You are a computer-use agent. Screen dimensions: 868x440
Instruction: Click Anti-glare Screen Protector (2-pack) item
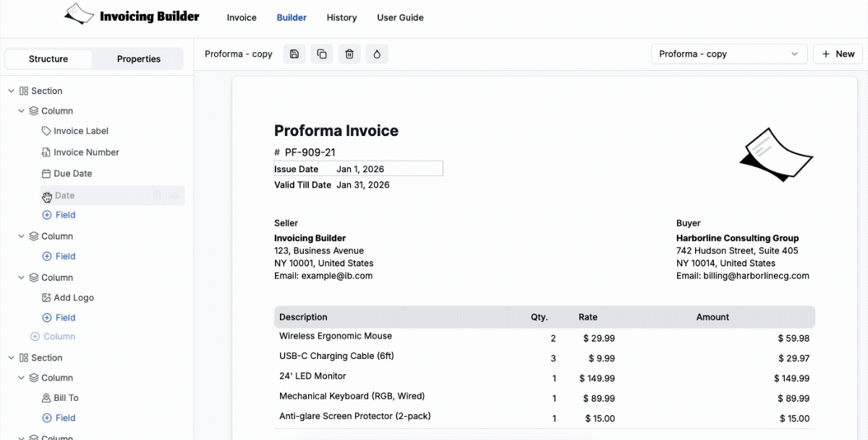pyautogui.click(x=355, y=417)
